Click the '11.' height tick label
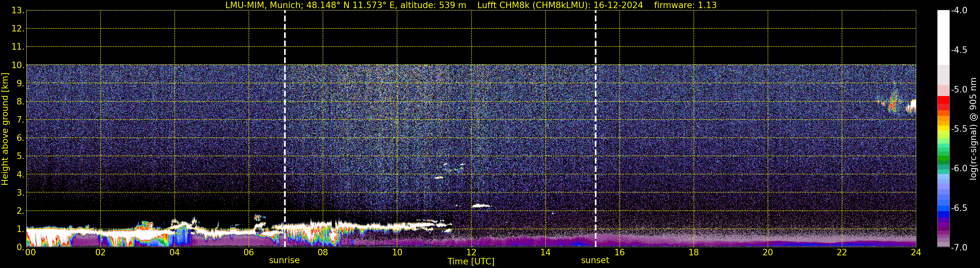980x268 pixels. pos(18,47)
